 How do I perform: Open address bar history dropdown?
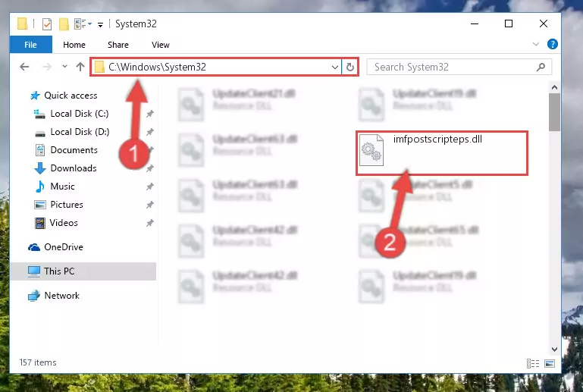click(334, 67)
